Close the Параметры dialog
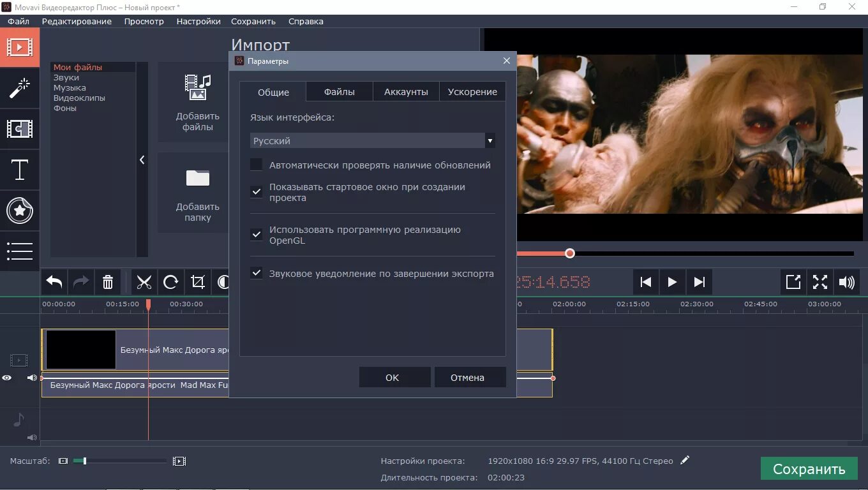The height and width of the screenshot is (490, 868). 507,61
